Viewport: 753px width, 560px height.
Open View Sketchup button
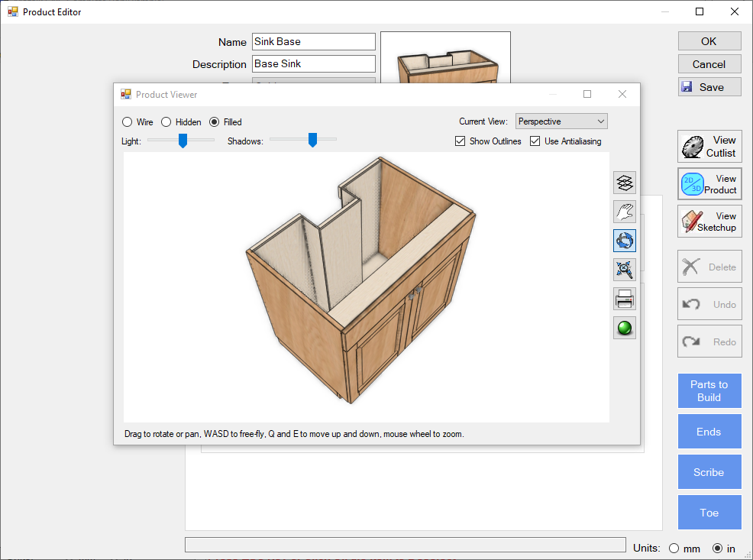[x=709, y=222]
